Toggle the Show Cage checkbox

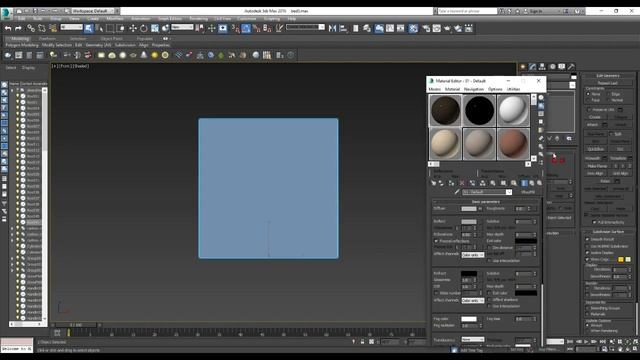[x=587, y=259]
